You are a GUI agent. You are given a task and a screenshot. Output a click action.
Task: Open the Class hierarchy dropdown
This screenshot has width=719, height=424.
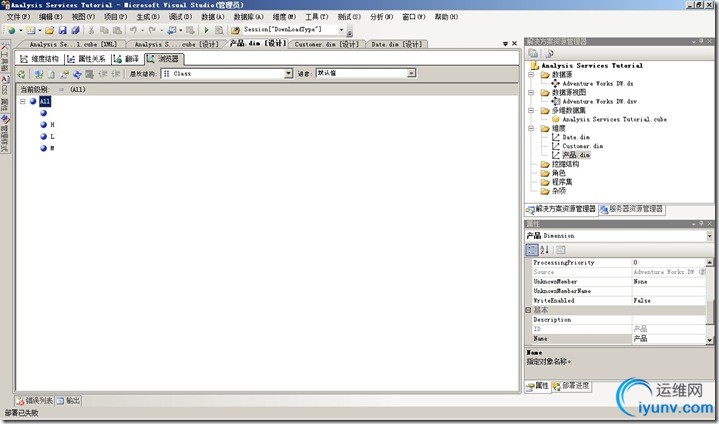tap(288, 73)
